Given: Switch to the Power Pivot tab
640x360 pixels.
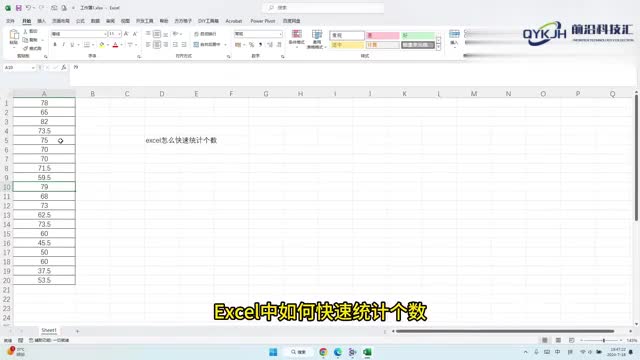Looking at the screenshot, I should tap(263, 21).
